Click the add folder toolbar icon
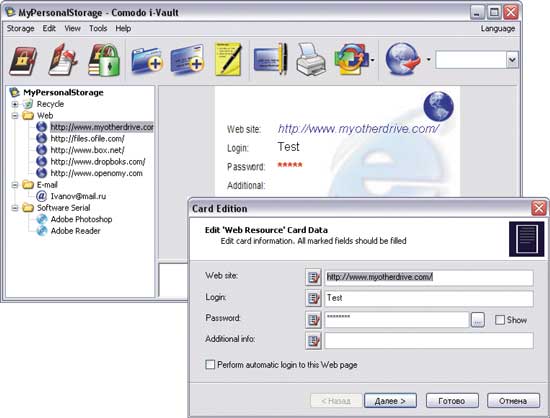The height and width of the screenshot is (418, 550). pyautogui.click(x=147, y=60)
